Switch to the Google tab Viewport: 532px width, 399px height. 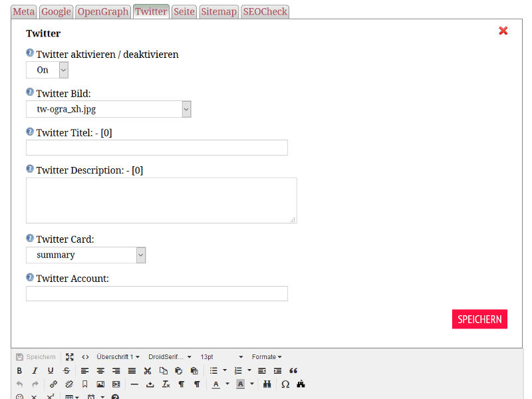(56, 11)
